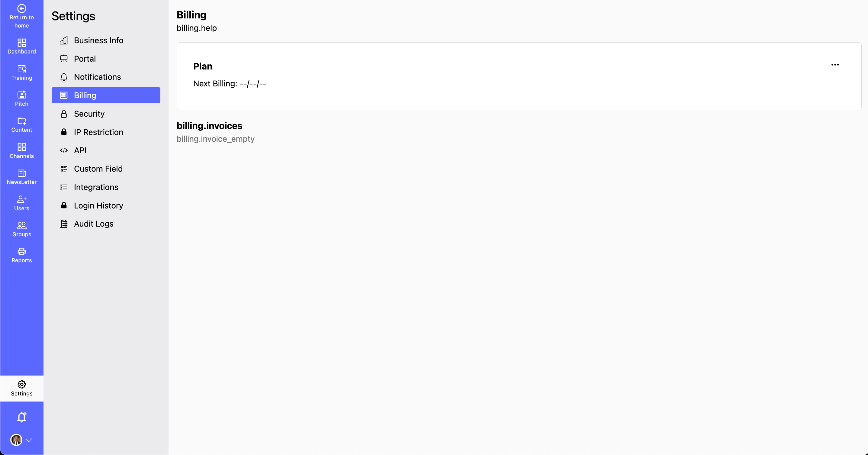Open the Reports printer icon
The height and width of the screenshot is (455, 868).
tap(21, 251)
